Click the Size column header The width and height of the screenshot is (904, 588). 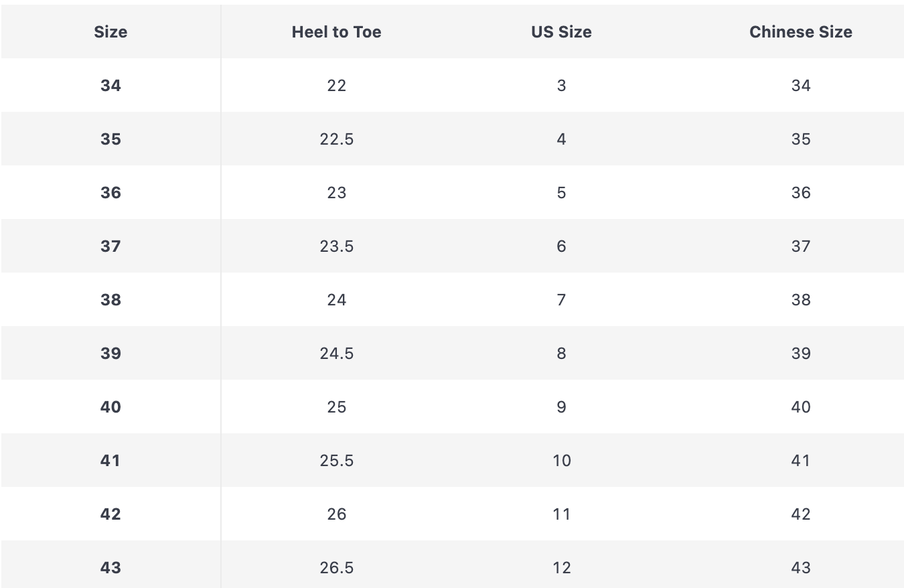click(x=110, y=31)
